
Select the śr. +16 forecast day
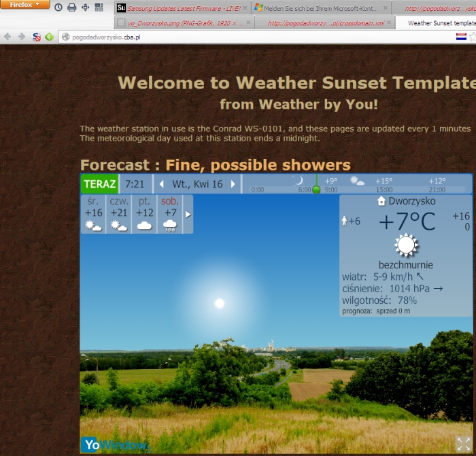tap(93, 214)
